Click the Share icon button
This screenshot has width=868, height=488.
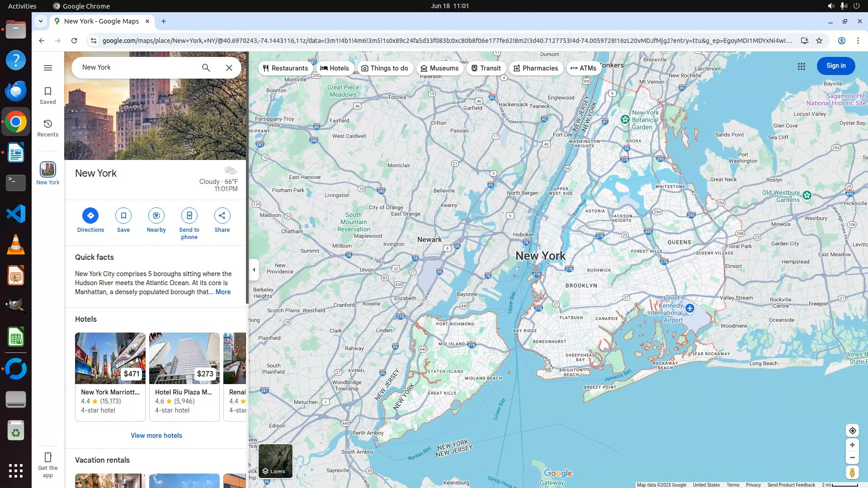click(222, 216)
